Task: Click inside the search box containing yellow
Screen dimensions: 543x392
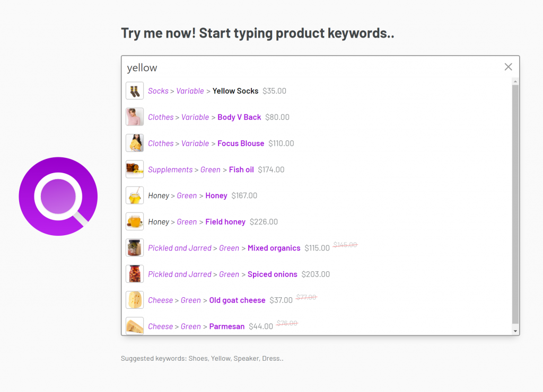Action: 308,67
